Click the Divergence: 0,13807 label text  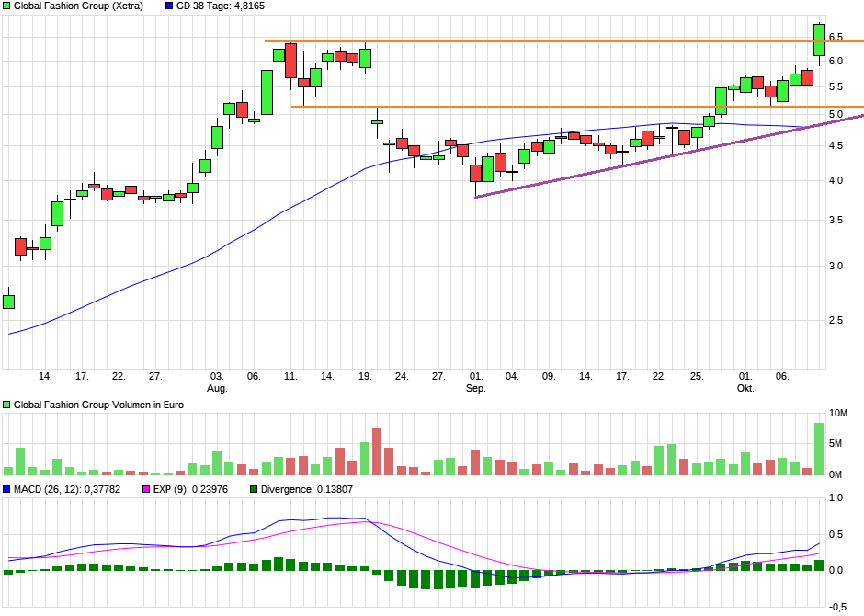click(x=306, y=489)
